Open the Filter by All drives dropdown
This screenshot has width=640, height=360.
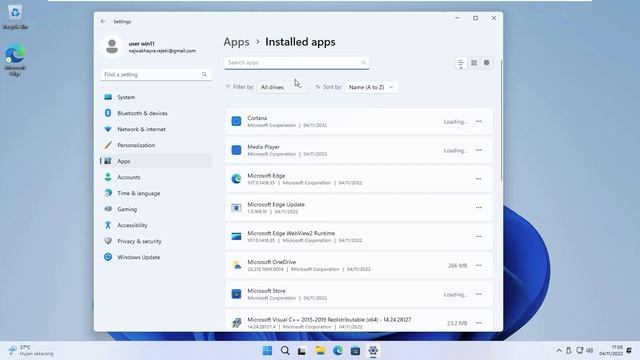pyautogui.click(x=281, y=87)
